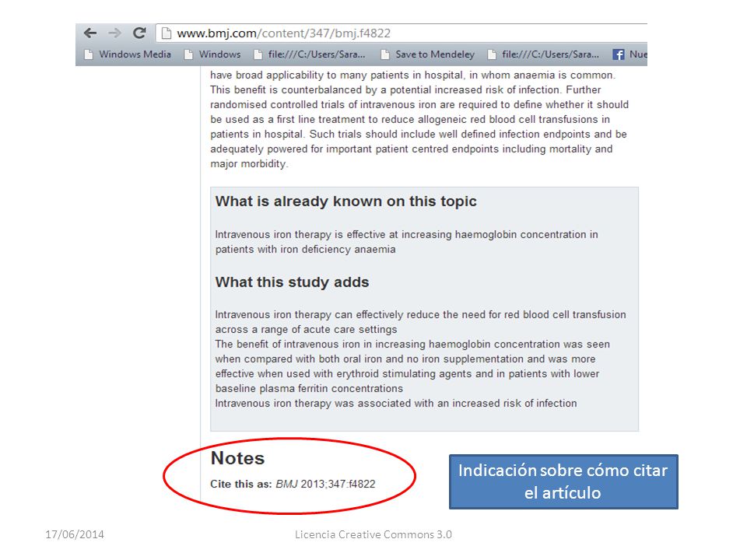This screenshot has width=747, height=560.
Task: Click the text 'major morbidity.'
Action: tap(249, 164)
